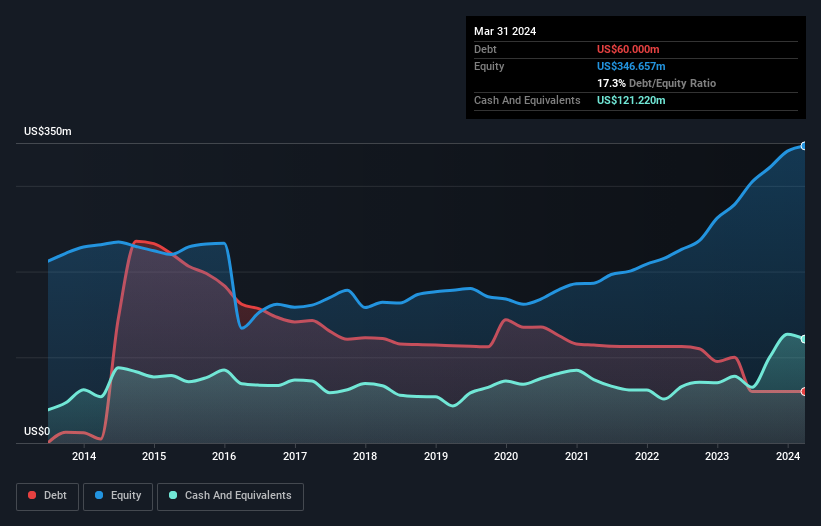The image size is (821, 526).
Task: Click Cash And Equivalents label in tooltip
Action: (527, 100)
